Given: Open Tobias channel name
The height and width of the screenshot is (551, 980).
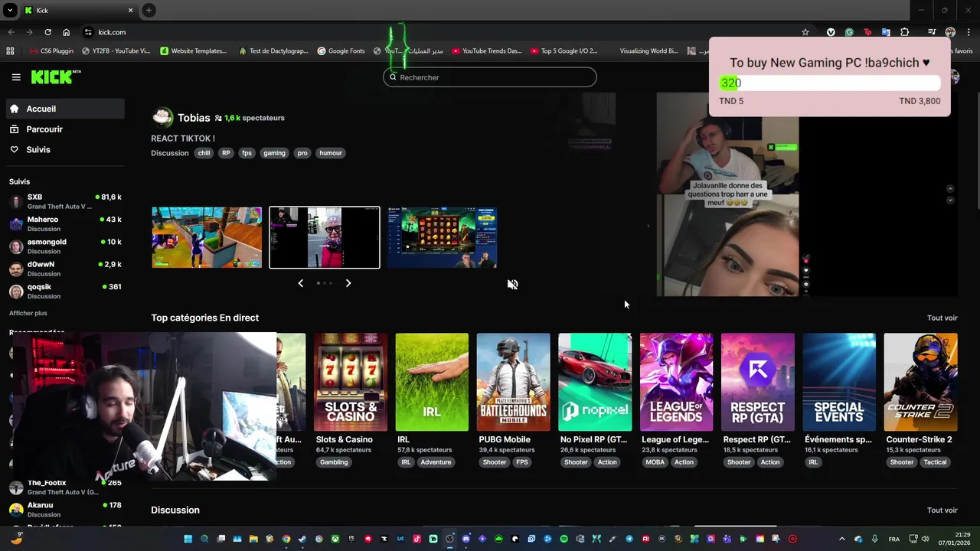Looking at the screenshot, I should [x=194, y=118].
